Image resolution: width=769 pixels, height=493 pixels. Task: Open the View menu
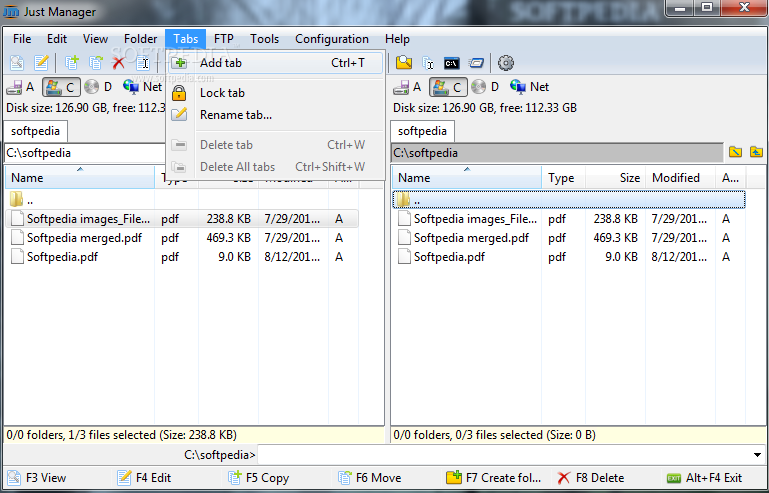point(95,39)
